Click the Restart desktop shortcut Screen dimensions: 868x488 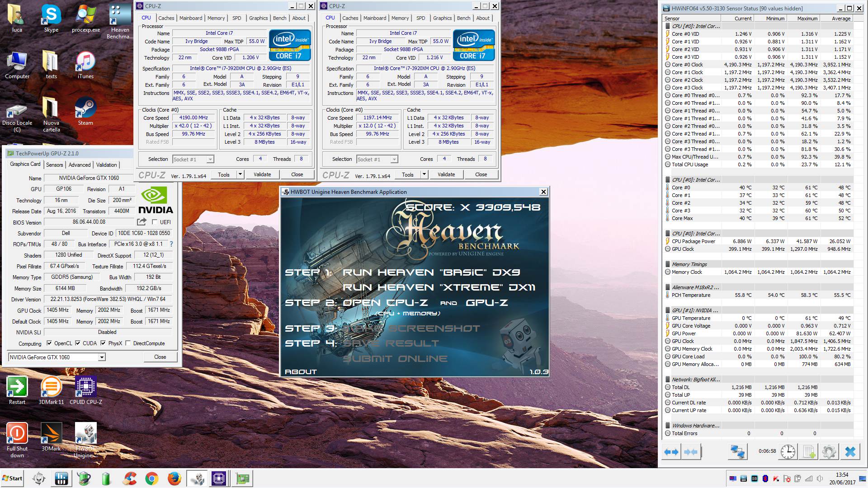(17, 390)
